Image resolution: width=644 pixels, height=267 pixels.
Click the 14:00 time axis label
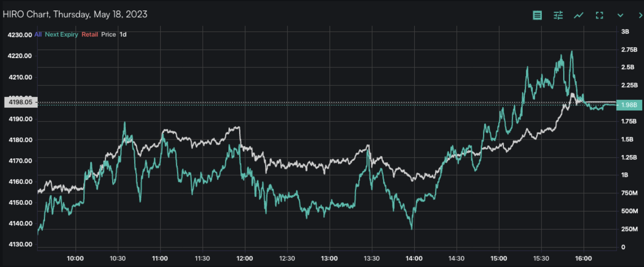tap(414, 258)
